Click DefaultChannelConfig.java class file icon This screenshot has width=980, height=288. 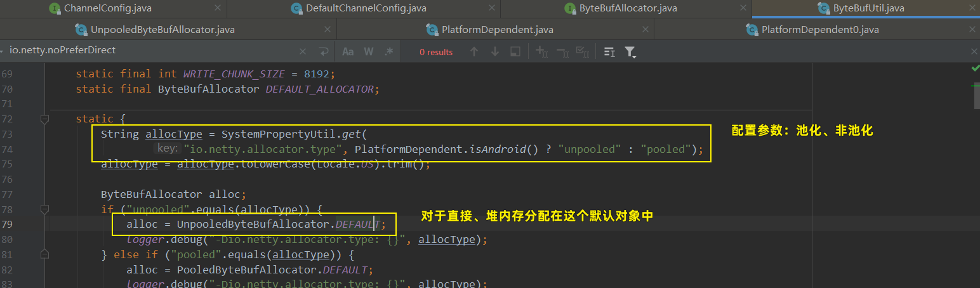click(296, 8)
